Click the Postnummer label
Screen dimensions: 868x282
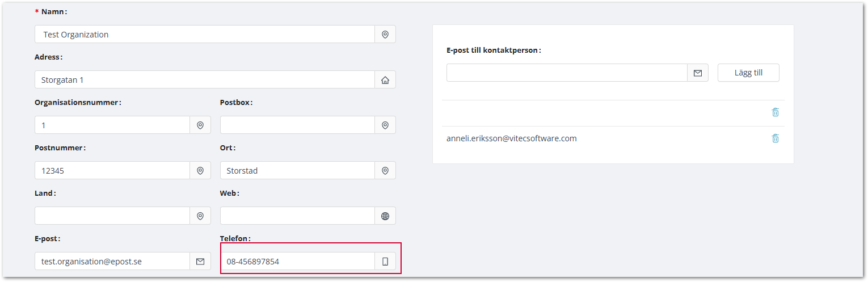[x=60, y=148]
